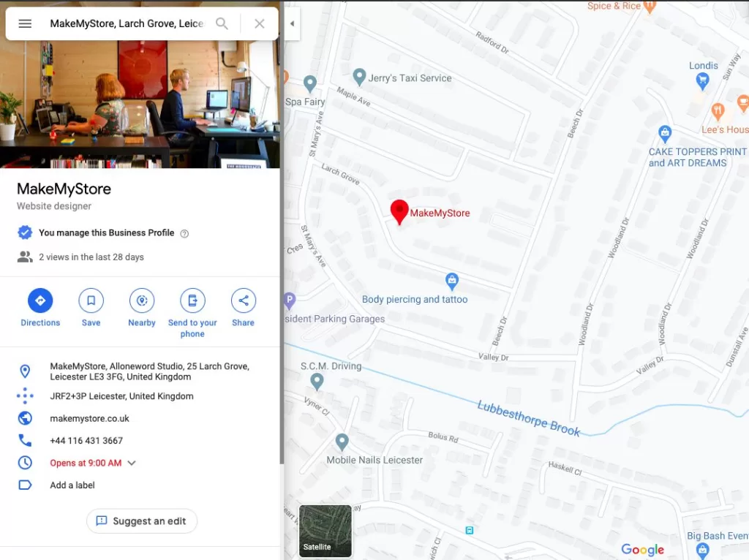Screen dimensions: 749x560
Task: Collapse the side panel arrow
Action: click(292, 23)
